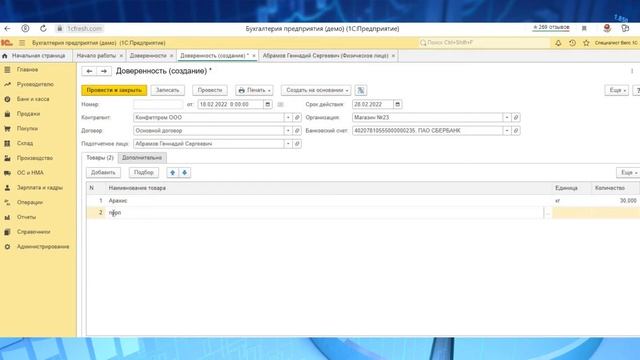Screen dimensions: 640x360
Task: Expand the Организация dropdown arrow
Action: (x=507, y=118)
